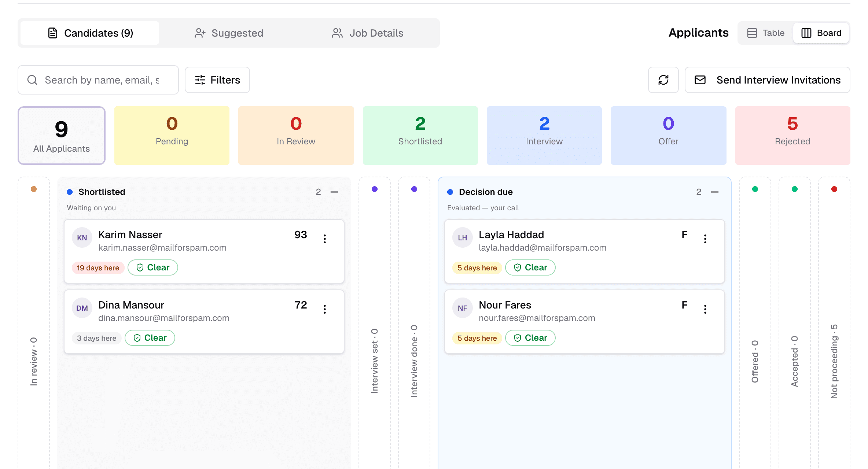868x469 pixels.
Task: Click Karim Nasser's score 93
Action: pyautogui.click(x=301, y=234)
